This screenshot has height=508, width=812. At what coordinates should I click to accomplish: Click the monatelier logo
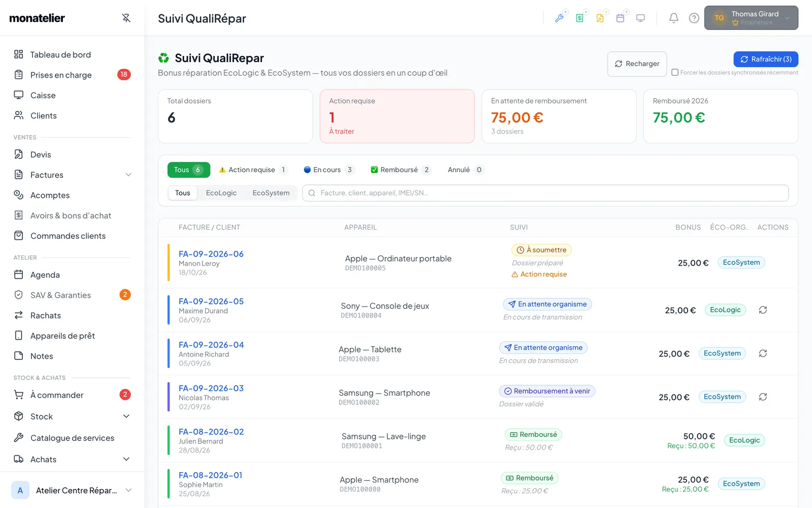(37, 18)
